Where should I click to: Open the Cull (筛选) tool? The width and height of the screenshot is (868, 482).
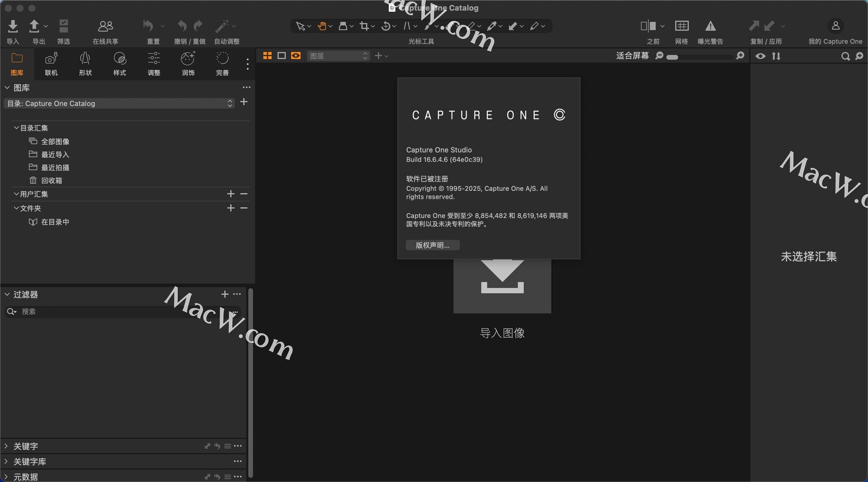[64, 26]
